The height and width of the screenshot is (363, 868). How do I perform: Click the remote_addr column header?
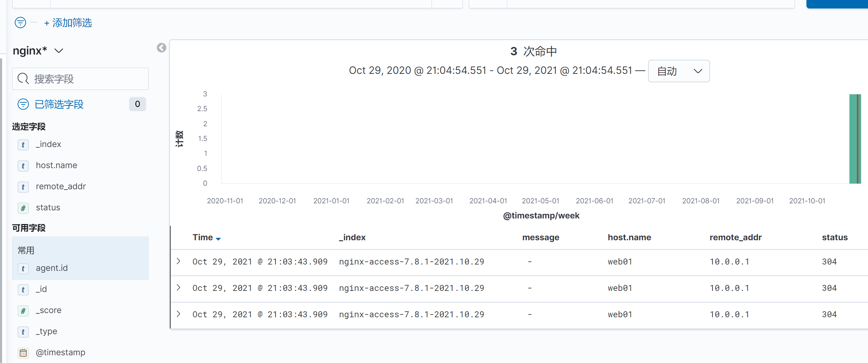point(736,237)
